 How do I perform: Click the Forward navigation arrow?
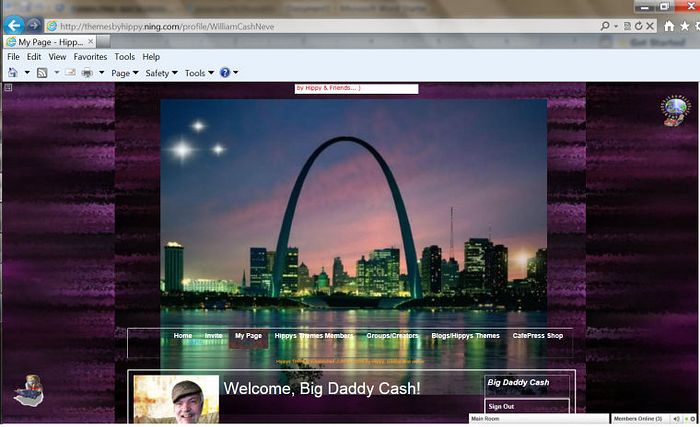(34, 25)
